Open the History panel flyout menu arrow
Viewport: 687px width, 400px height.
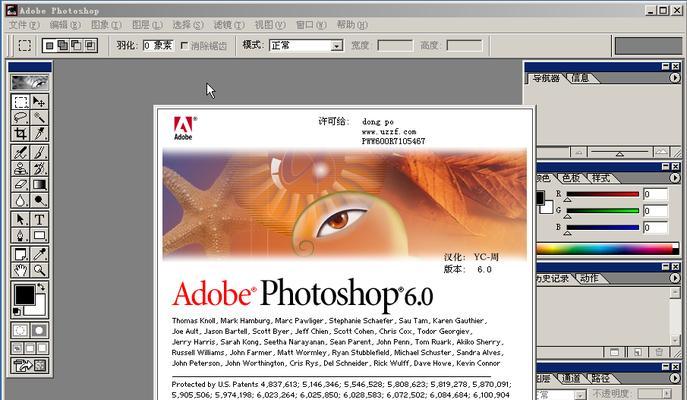(675, 278)
